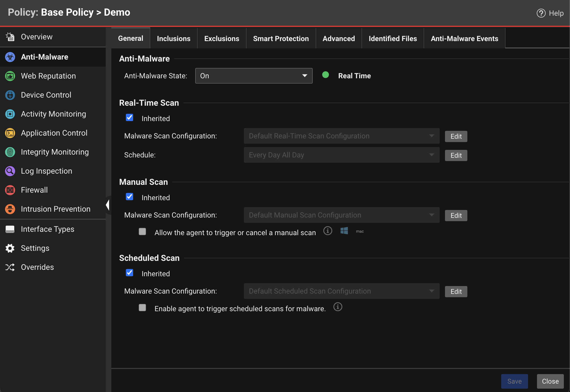Click the green Real Time status indicator
This screenshot has height=392, width=570.
click(x=326, y=75)
